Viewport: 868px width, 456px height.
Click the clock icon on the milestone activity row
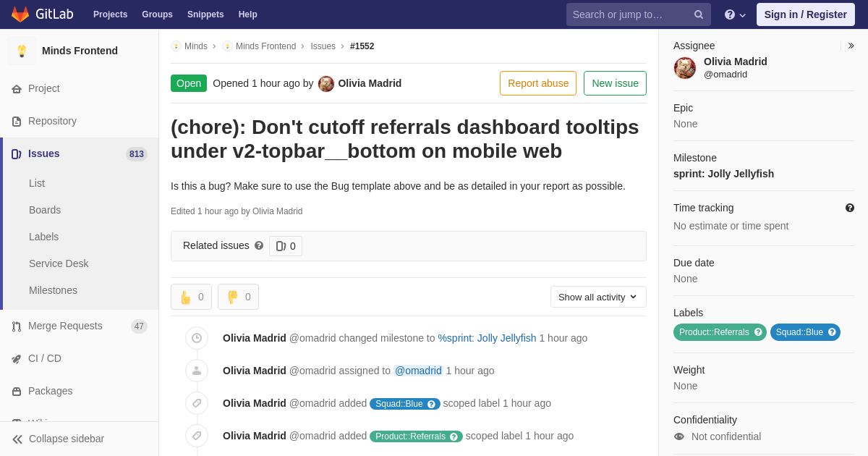pos(197,338)
